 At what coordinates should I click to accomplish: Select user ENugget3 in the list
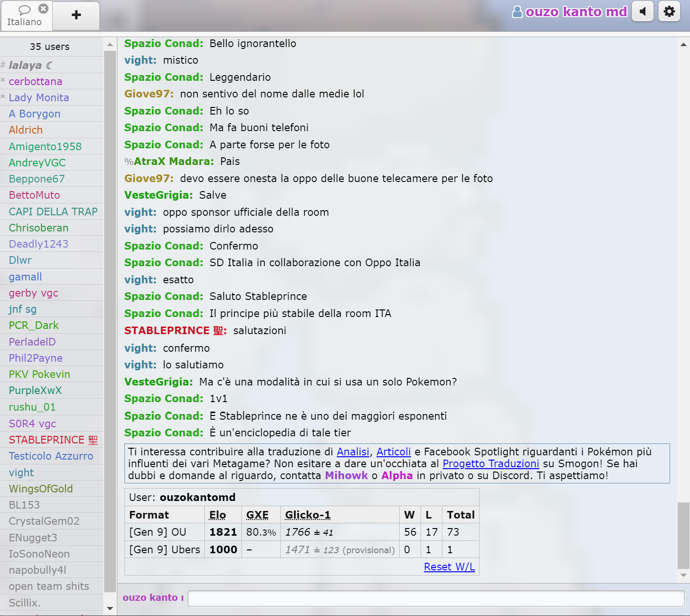(x=51, y=538)
